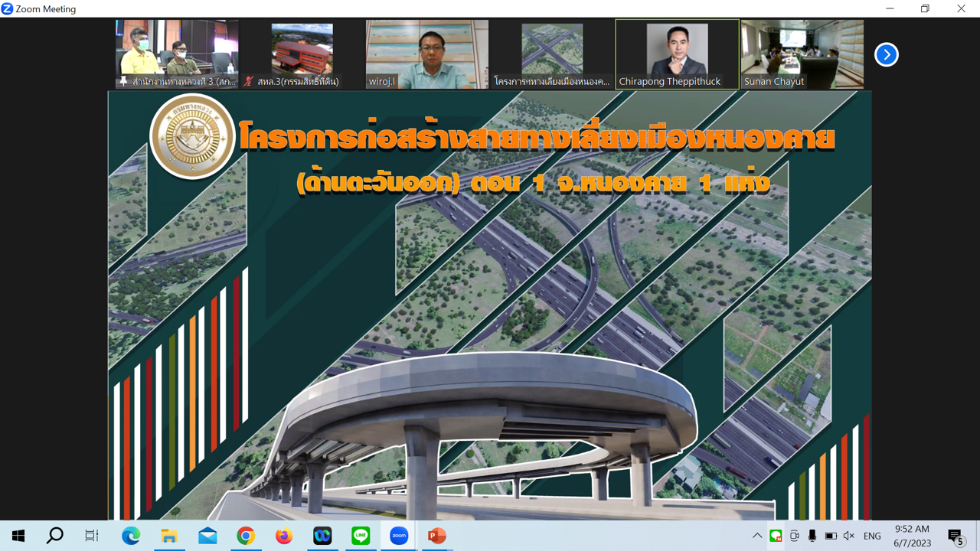Screen dimensions: 980x551
Task: Open Microsoft Edge from the taskbar
Action: (x=131, y=536)
